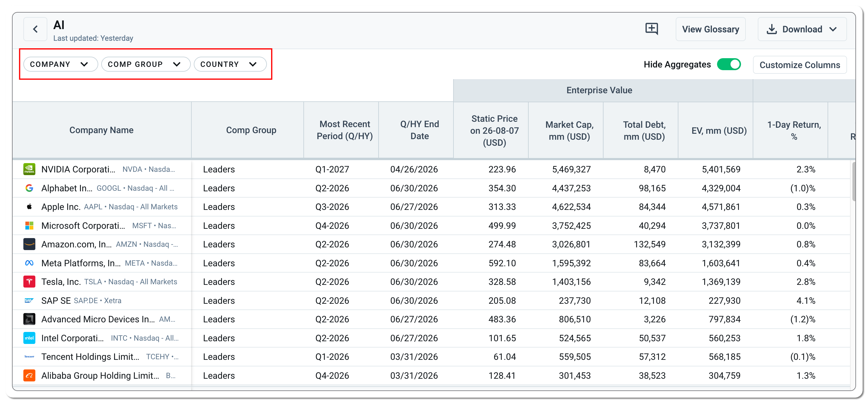Click the Advanced Micro Devices logo
Screen dimensions: 868x403
click(29, 319)
